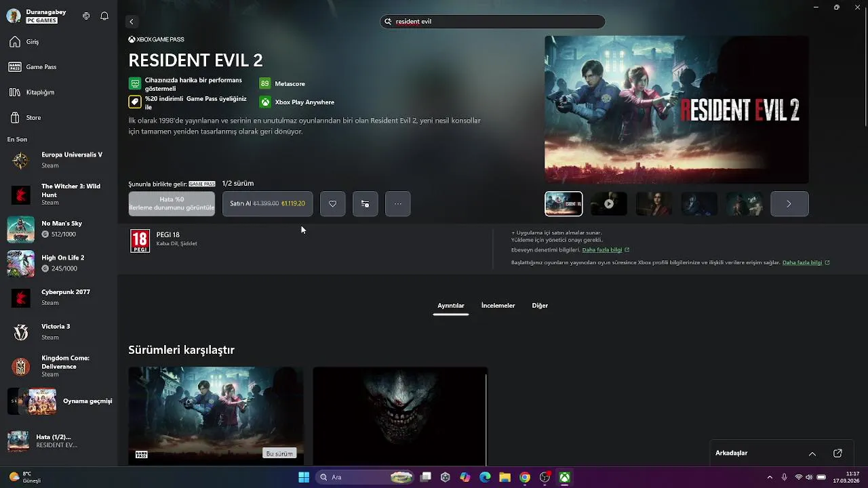868x488 pixels.
Task: Open Microsoft Edge from taskbar
Action: pyautogui.click(x=485, y=477)
